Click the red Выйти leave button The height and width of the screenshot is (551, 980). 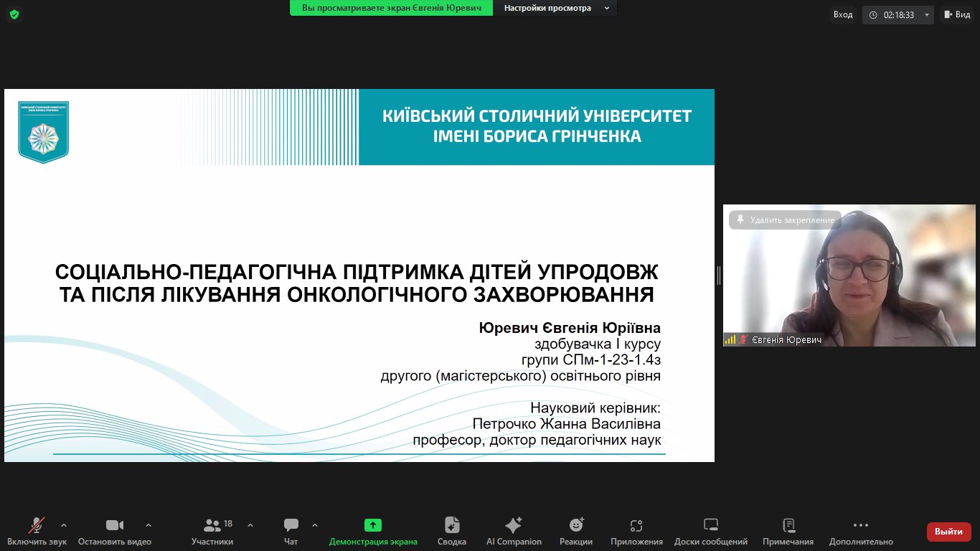tap(948, 532)
